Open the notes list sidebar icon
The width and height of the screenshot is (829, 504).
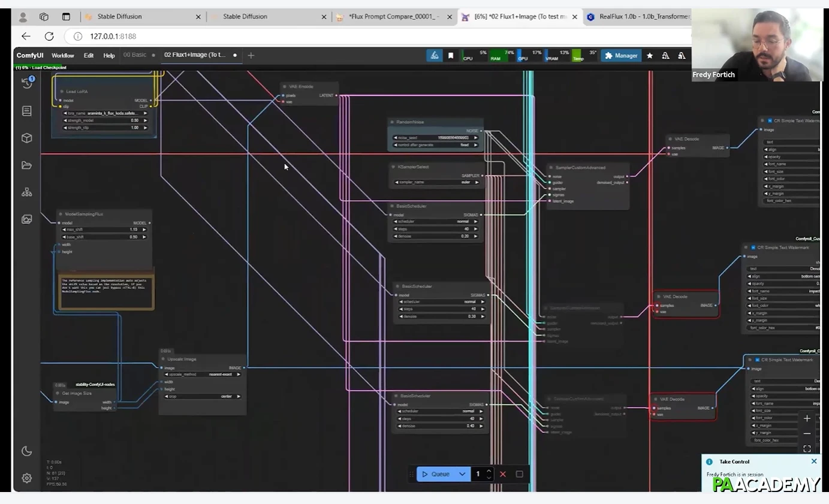26,111
